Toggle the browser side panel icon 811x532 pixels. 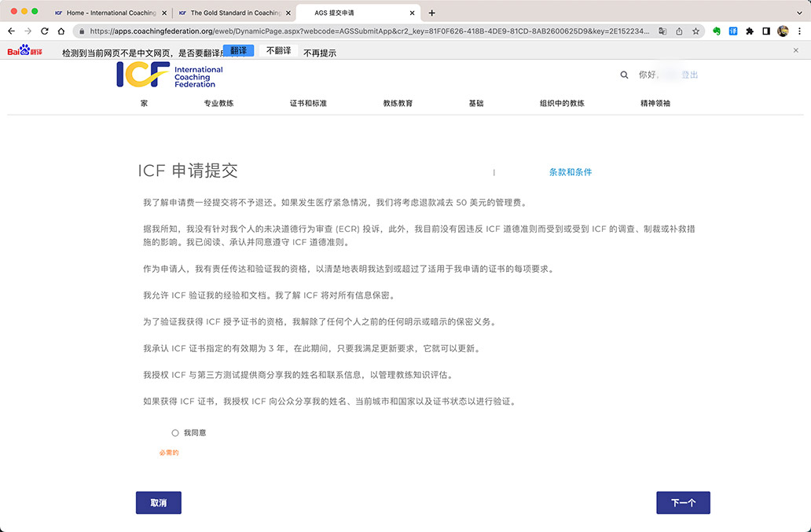tap(766, 31)
